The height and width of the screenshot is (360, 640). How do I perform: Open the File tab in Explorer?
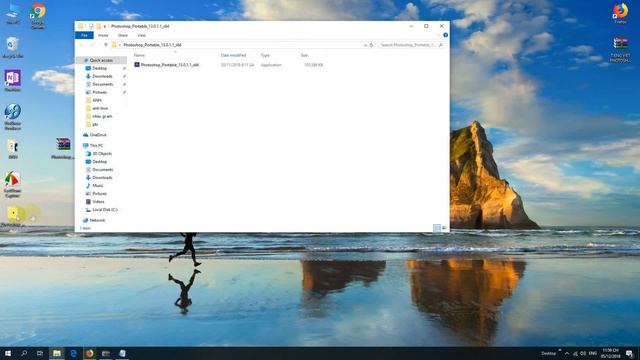coord(84,36)
